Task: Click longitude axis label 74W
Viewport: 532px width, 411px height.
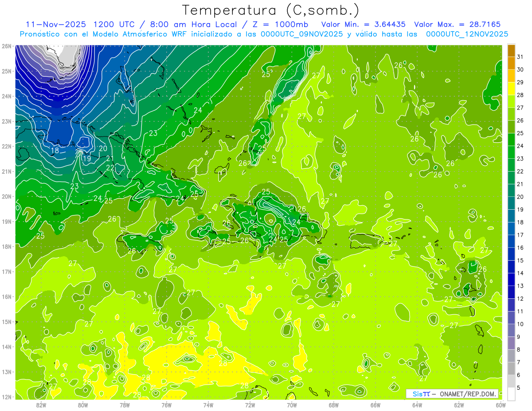Action: 208,405
